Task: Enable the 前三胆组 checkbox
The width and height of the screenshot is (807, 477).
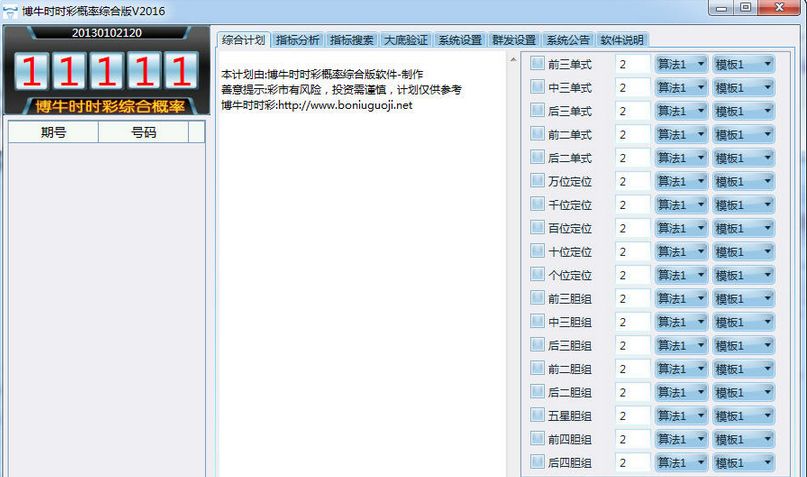Action: [x=537, y=297]
